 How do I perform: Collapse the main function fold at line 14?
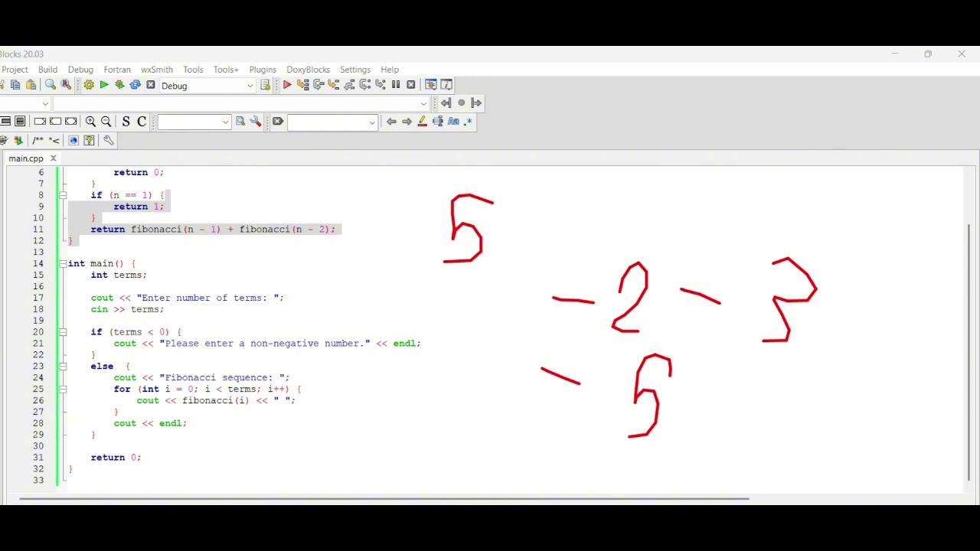[x=64, y=263]
